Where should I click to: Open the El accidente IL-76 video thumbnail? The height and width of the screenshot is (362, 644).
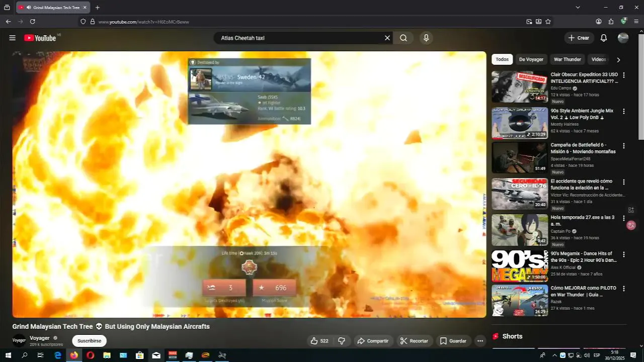coord(520,194)
